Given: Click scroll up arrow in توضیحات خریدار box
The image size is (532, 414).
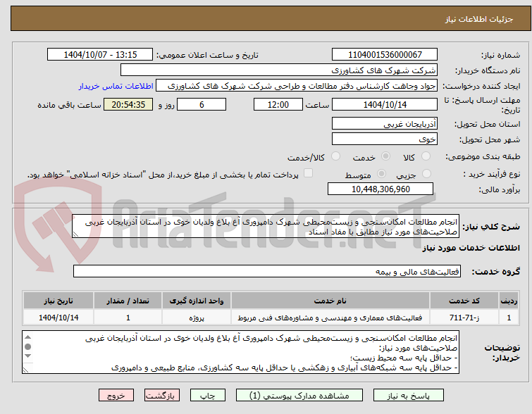Looking at the screenshot, I should click(x=27, y=337).
